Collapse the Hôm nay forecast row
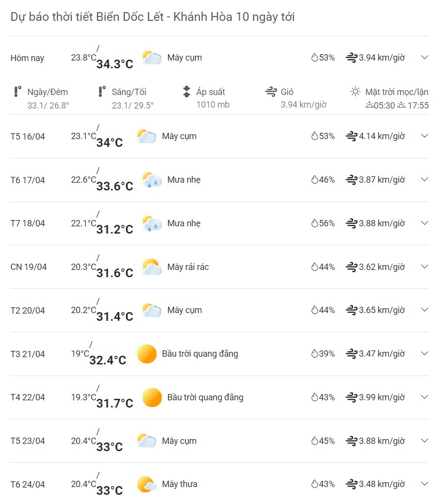This screenshot has width=438, height=504. [x=424, y=58]
